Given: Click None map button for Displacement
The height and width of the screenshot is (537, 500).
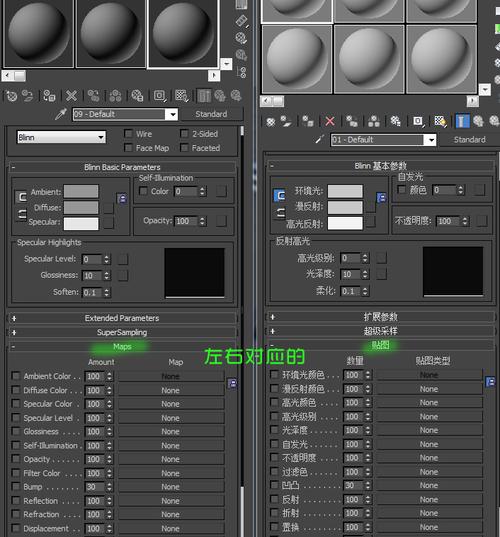Looking at the screenshot, I should [171, 528].
